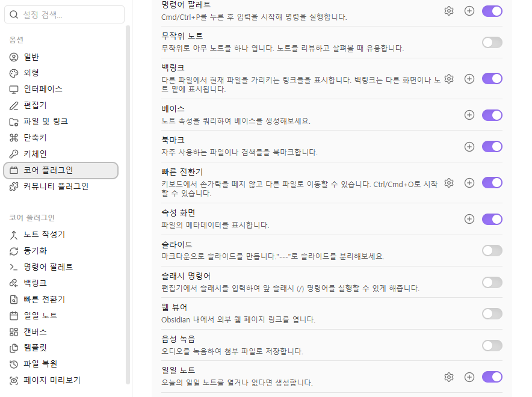Screen dimensions: 532x397
Task: Turn off the 속성 화면 toggle
Action: click(492, 219)
